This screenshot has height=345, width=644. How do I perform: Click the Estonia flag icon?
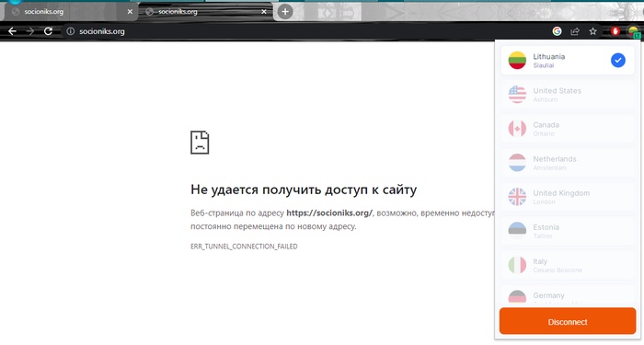coord(517,231)
